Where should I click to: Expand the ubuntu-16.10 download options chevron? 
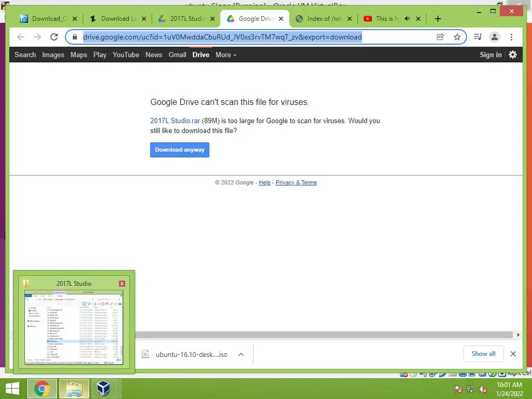(x=241, y=354)
